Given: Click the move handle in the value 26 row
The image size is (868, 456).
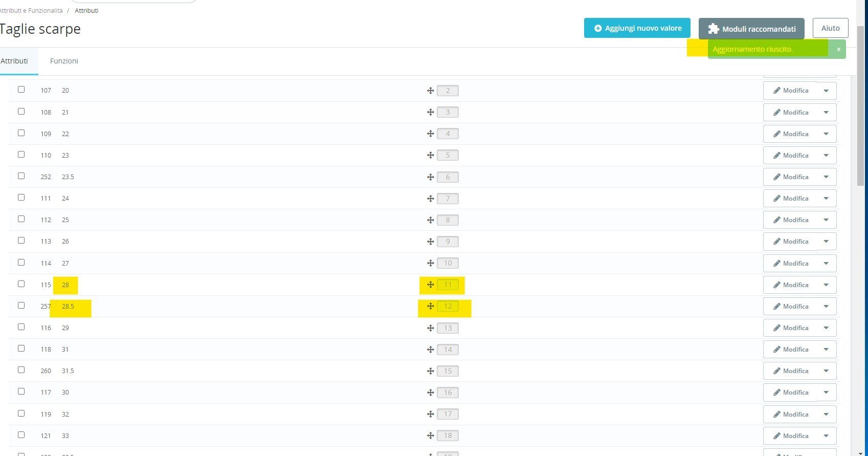Looking at the screenshot, I should pos(430,242).
